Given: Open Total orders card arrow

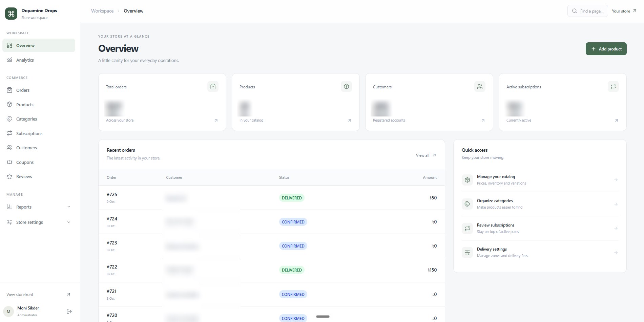Looking at the screenshot, I should point(216,121).
